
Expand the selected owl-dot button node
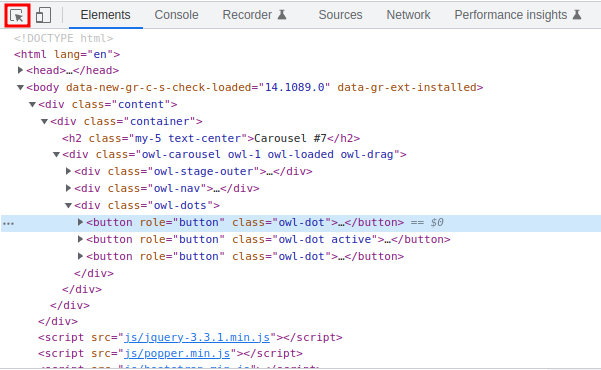click(80, 222)
